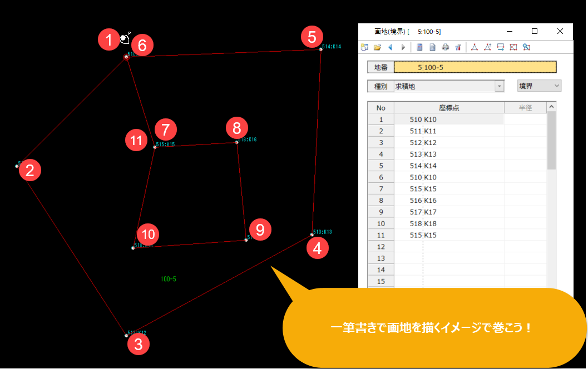The width and height of the screenshot is (588, 369).
Task: Click the table scrollbar up arrow
Action: 551,107
